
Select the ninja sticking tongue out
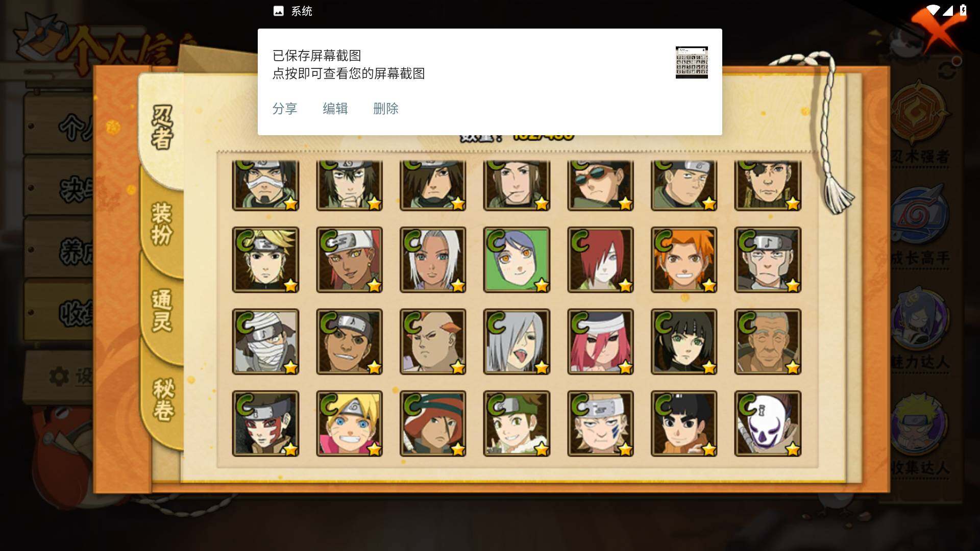[x=517, y=342]
